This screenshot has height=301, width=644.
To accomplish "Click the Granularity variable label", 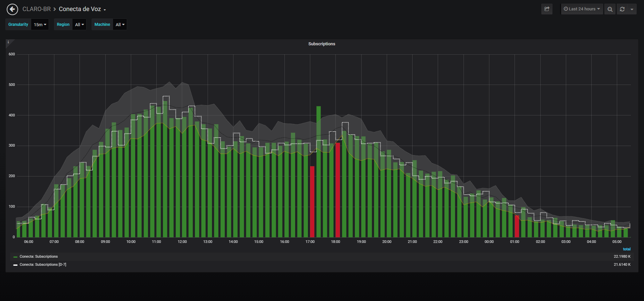I will [x=18, y=24].
